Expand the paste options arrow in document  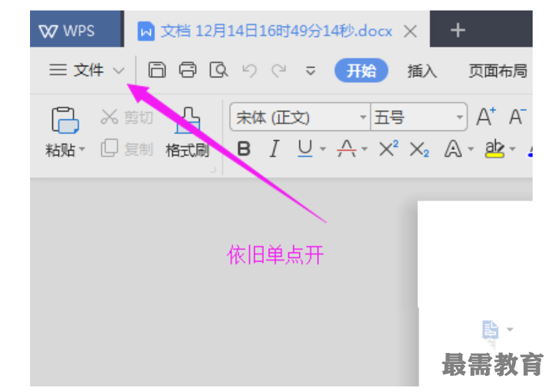click(x=510, y=329)
